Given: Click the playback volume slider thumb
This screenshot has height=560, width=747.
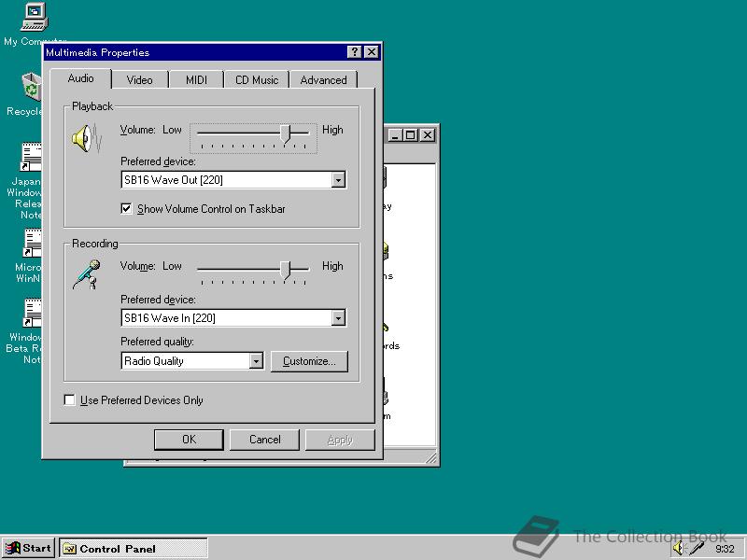Looking at the screenshot, I should (x=286, y=133).
